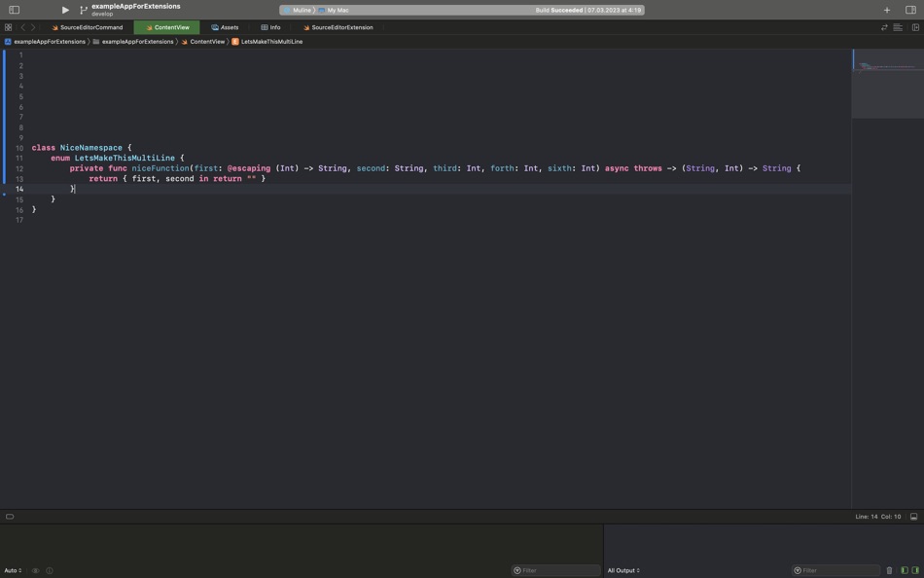Viewport: 924px width, 578px height.
Task: Open the develop branch menu
Action: point(102,15)
